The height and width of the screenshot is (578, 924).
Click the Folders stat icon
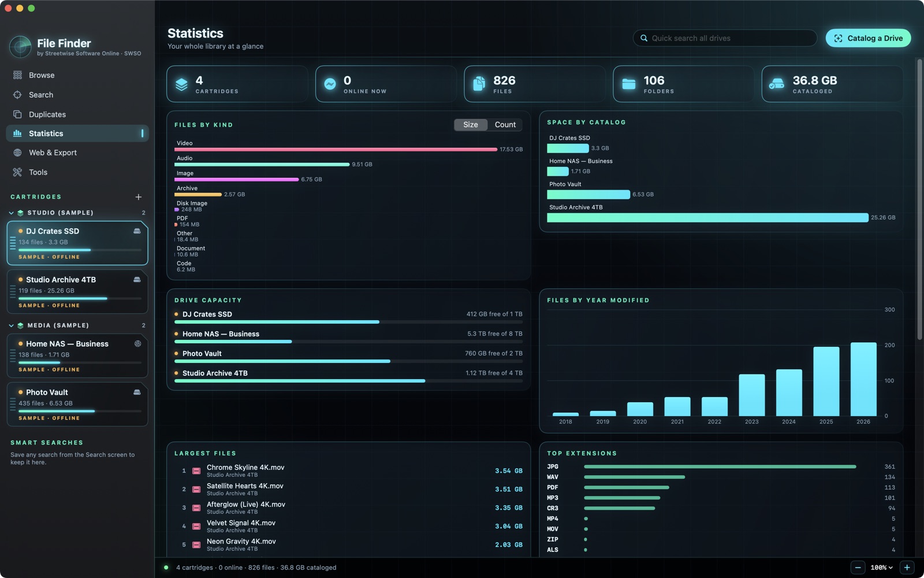628,84
